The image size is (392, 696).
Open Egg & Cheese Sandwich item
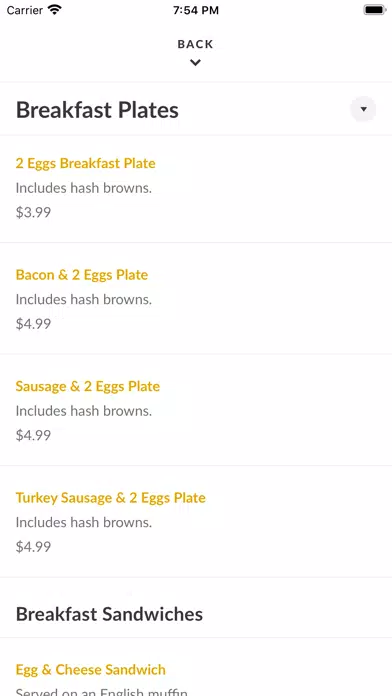click(91, 669)
